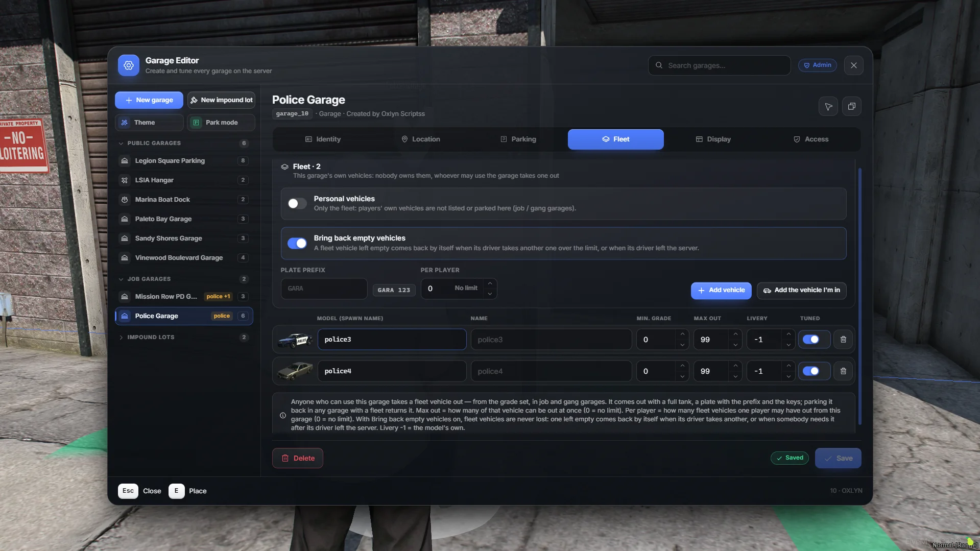The height and width of the screenshot is (551, 980).
Task: Select the Marina Boat Dock garage
Action: click(184, 200)
